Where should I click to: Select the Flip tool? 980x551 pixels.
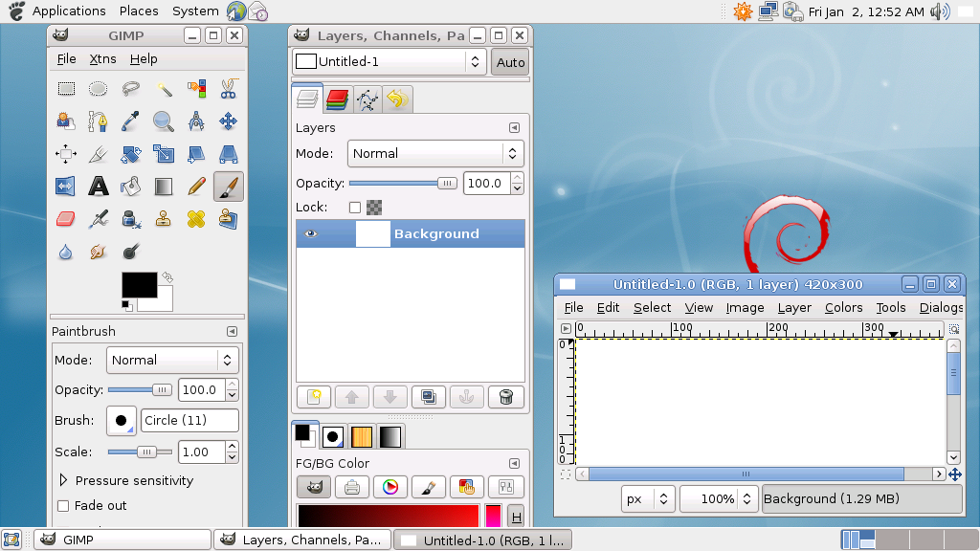click(x=66, y=187)
